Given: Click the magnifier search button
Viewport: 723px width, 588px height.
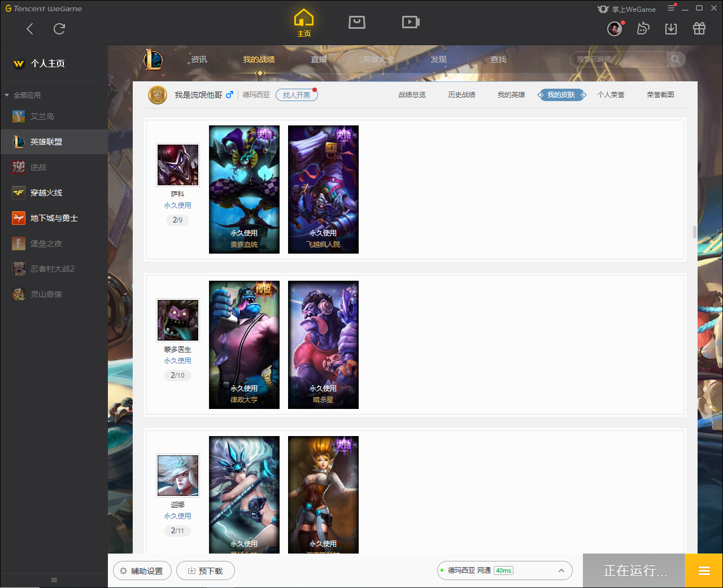Looking at the screenshot, I should click(x=676, y=59).
